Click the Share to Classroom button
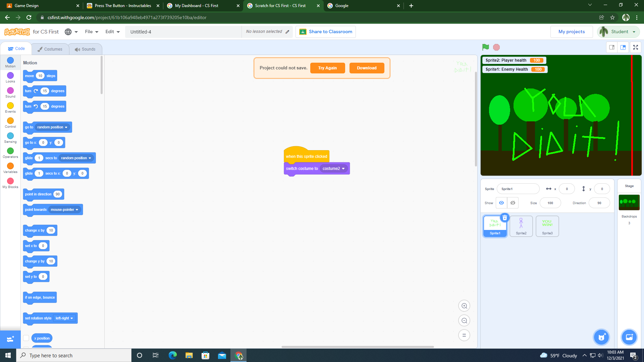Screen dimensions: 644x362 click(x=325, y=32)
